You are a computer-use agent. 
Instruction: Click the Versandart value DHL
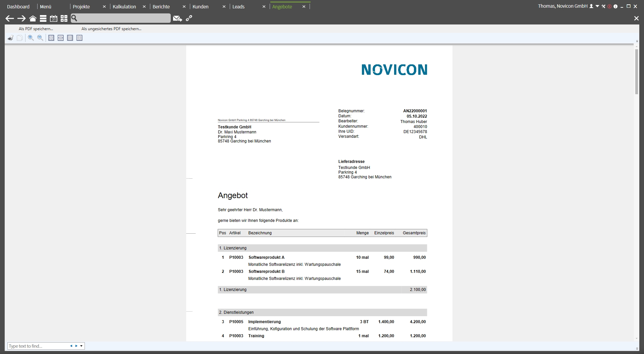(x=423, y=137)
